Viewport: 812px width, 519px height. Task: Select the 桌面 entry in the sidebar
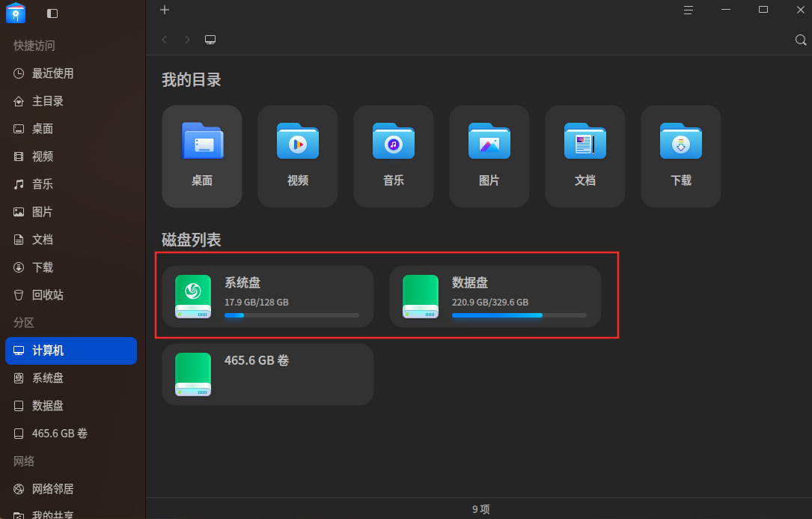71,129
